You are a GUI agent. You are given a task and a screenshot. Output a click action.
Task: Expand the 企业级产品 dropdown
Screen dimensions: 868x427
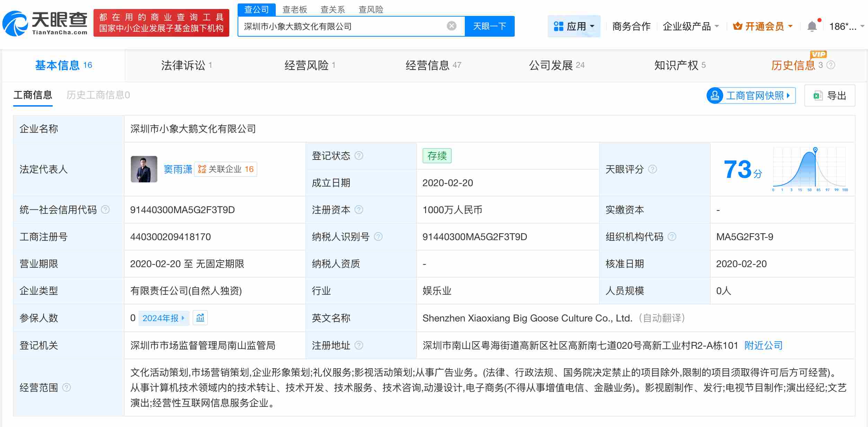(x=691, y=26)
